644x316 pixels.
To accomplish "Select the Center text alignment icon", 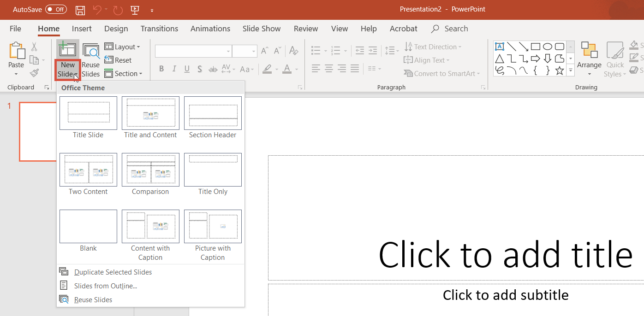I will [x=328, y=69].
